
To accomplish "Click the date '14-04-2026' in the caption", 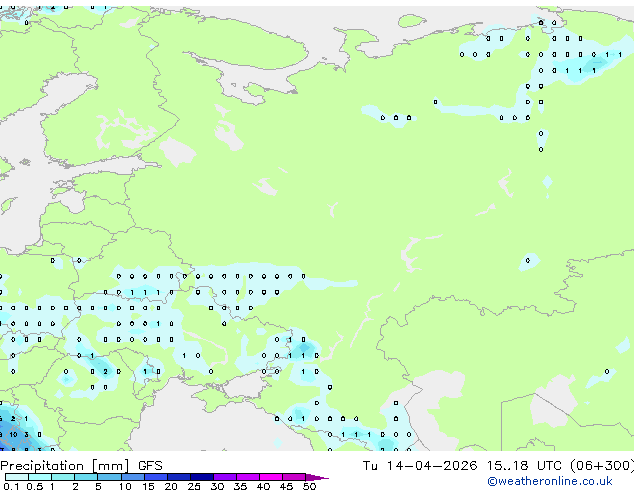I will pos(431,466).
